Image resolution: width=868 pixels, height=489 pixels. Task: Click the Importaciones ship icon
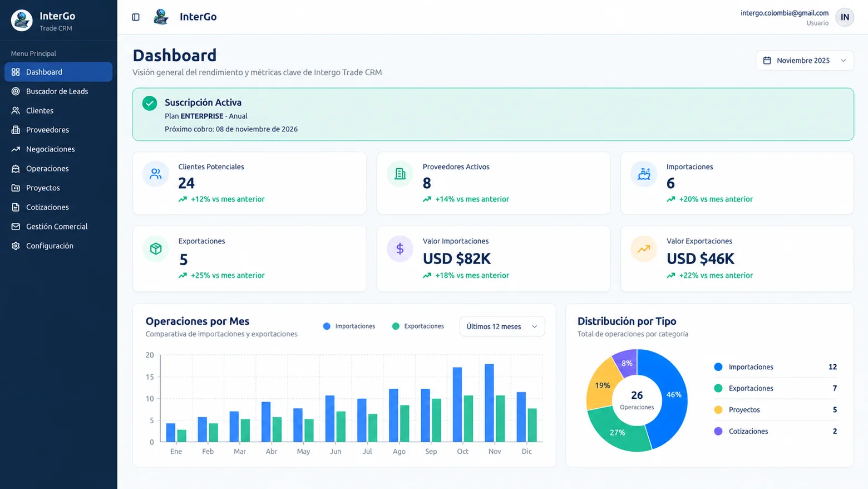644,174
